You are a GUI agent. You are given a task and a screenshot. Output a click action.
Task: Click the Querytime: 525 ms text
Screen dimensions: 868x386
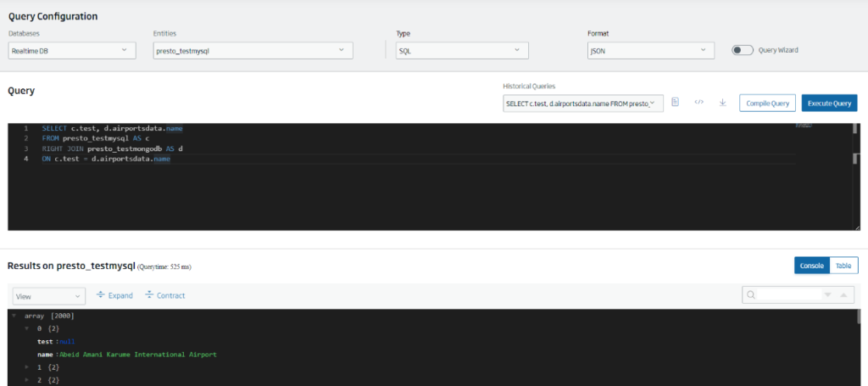click(164, 267)
